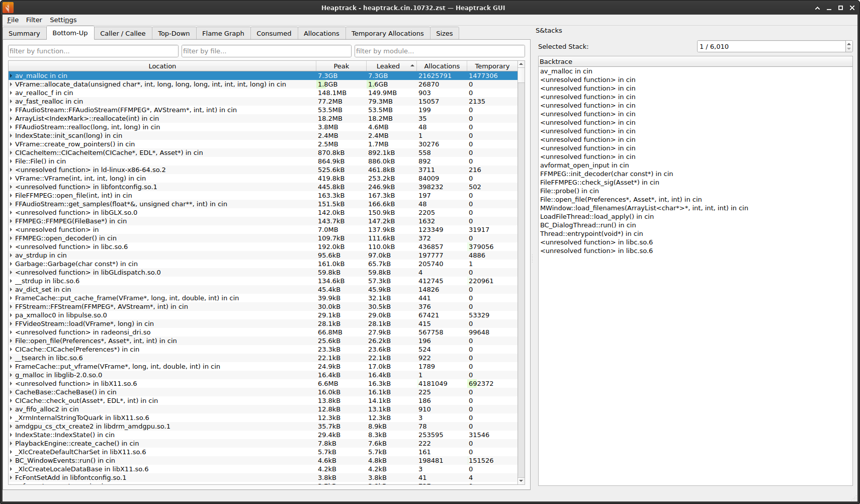Expand the av_realloc_f in cin row
Image resolution: width=860 pixels, height=504 pixels.
(x=11, y=93)
